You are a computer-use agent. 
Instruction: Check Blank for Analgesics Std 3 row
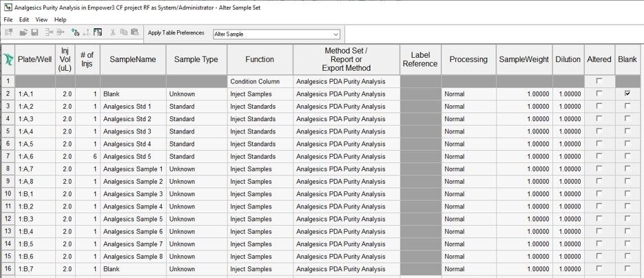point(627,131)
